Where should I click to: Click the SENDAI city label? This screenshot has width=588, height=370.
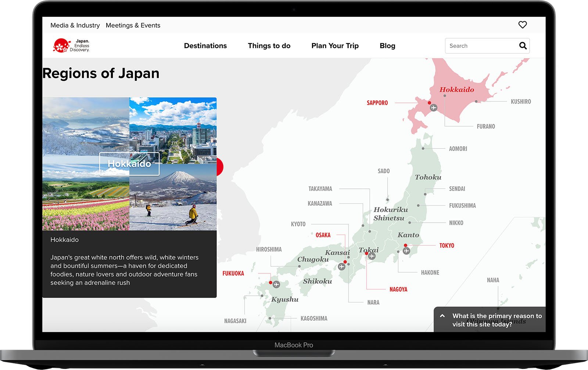[x=457, y=189]
